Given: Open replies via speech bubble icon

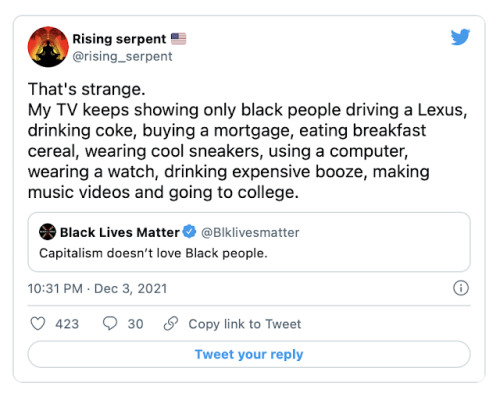Looking at the screenshot, I should coord(110,323).
